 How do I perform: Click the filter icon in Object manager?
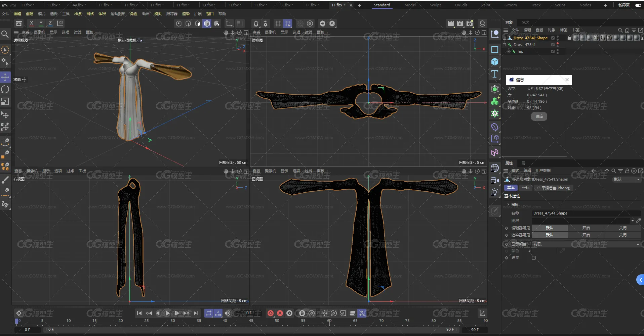pos(634,30)
